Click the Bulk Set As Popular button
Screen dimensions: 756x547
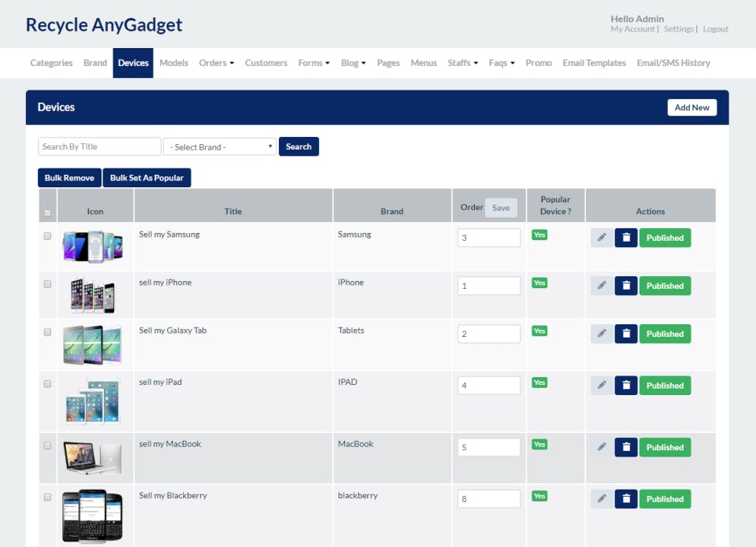point(146,177)
